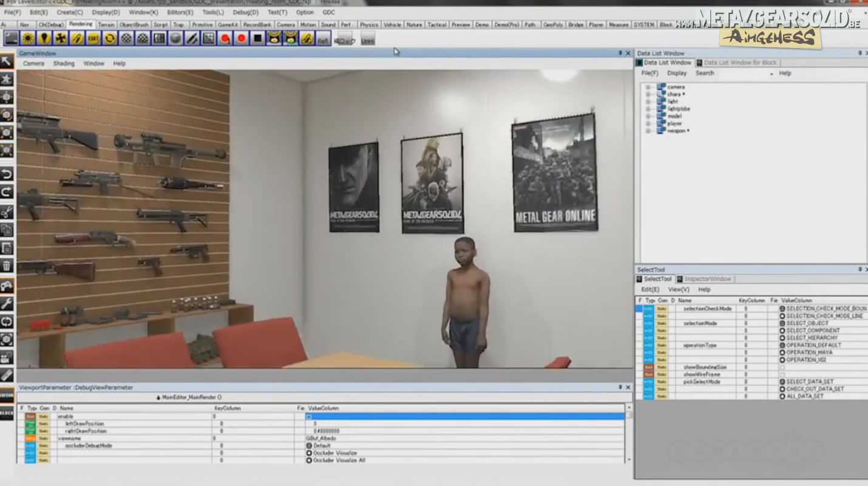Screen dimensions: 868x486
Task: Click the yellow sun icon in the Rendering toolbar
Action: (x=27, y=38)
